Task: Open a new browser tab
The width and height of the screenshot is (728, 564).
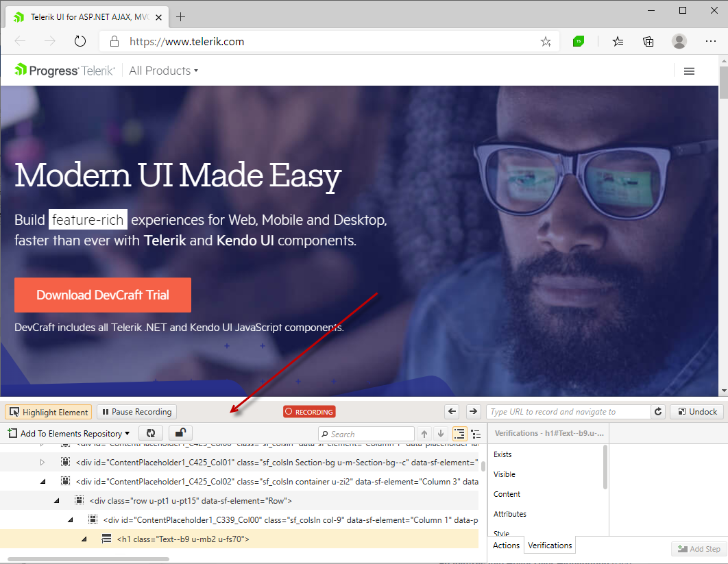Action: click(180, 17)
